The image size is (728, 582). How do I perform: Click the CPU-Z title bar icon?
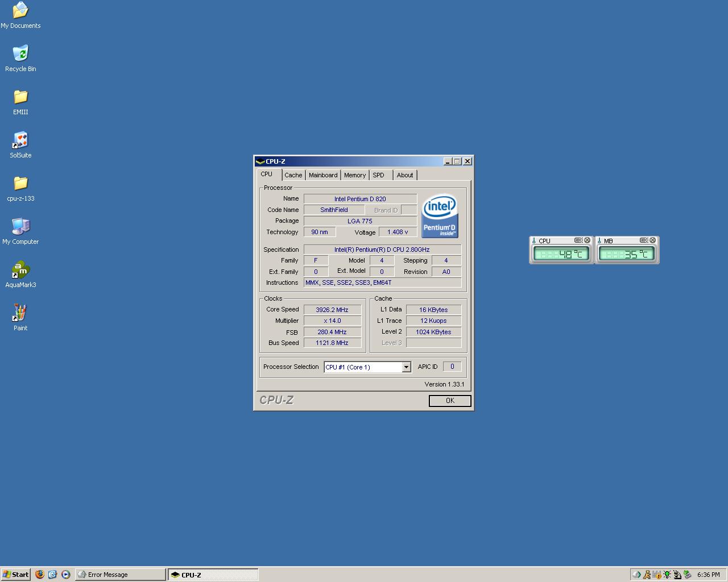tap(260, 161)
